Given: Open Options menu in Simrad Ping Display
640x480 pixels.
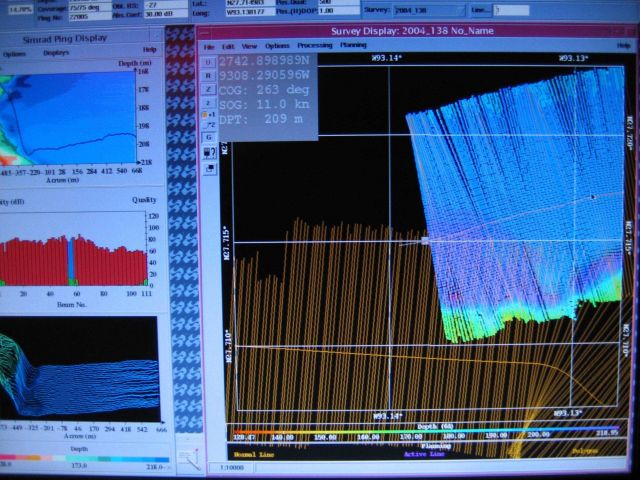Looking at the screenshot, I should [x=14, y=54].
